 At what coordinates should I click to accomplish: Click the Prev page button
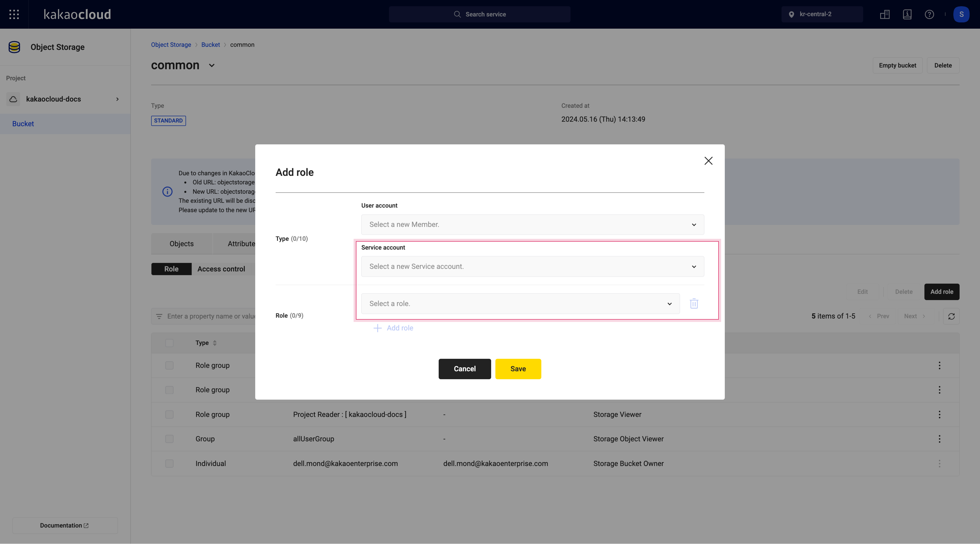coord(879,317)
